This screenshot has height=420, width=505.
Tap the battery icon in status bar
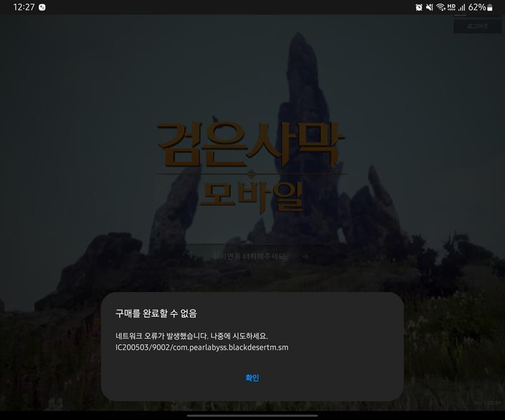[490, 8]
